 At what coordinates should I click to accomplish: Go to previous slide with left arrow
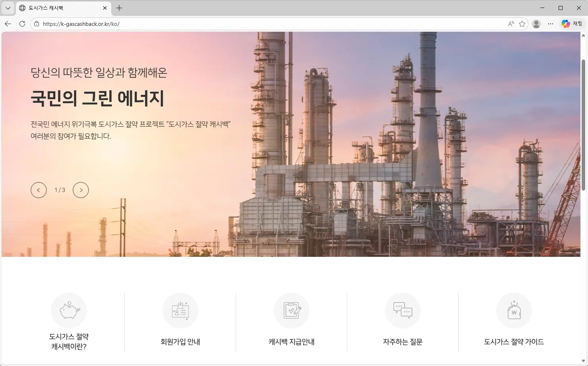click(39, 190)
